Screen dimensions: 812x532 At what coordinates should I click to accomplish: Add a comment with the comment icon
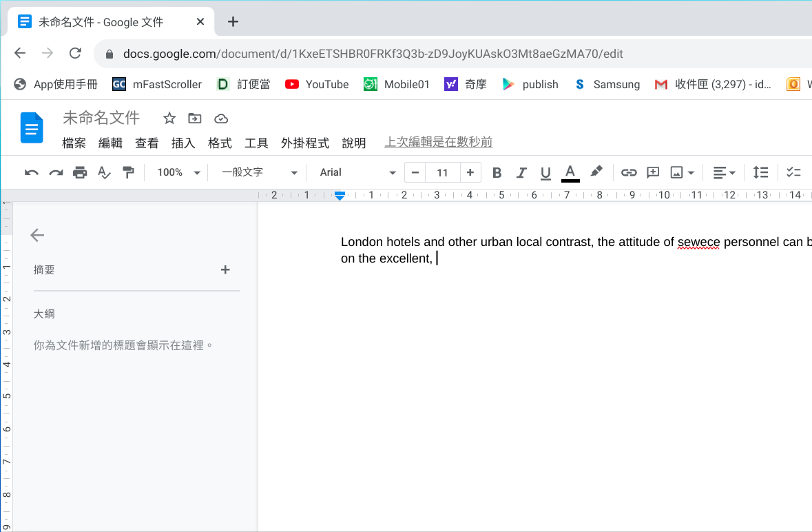(x=653, y=172)
